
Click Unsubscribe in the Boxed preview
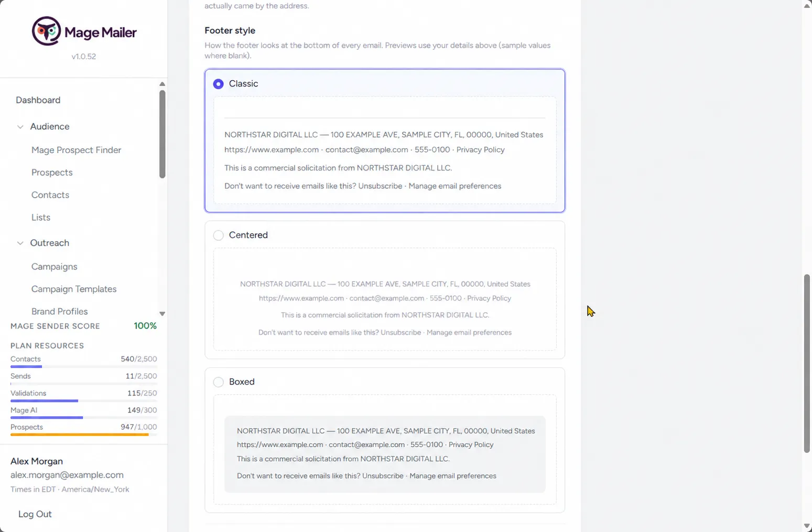[383, 476]
